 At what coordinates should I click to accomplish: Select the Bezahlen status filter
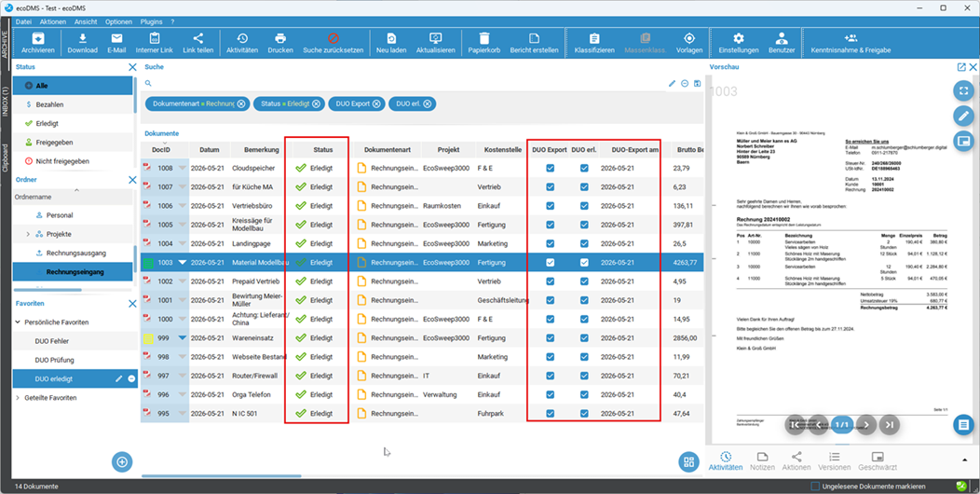[x=73, y=104]
